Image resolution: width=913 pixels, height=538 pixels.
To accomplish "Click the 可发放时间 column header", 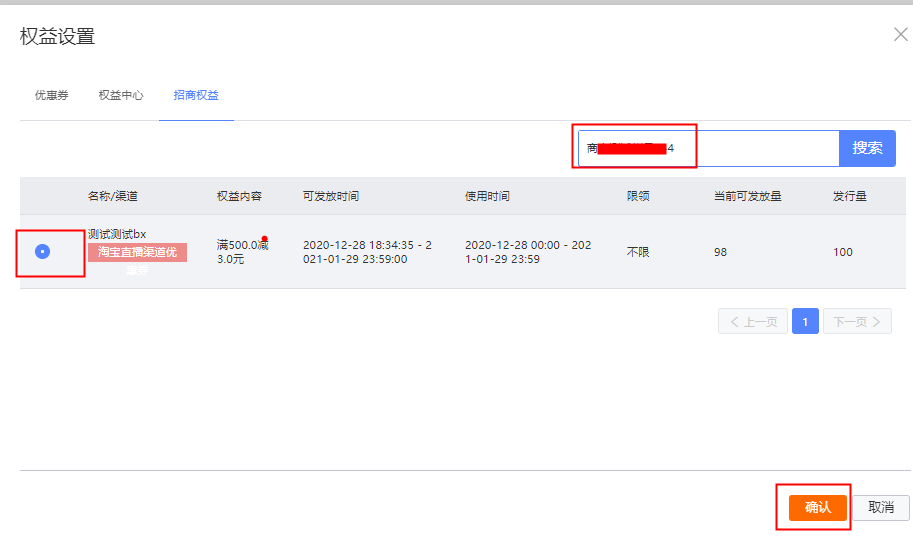I will 331,196.
